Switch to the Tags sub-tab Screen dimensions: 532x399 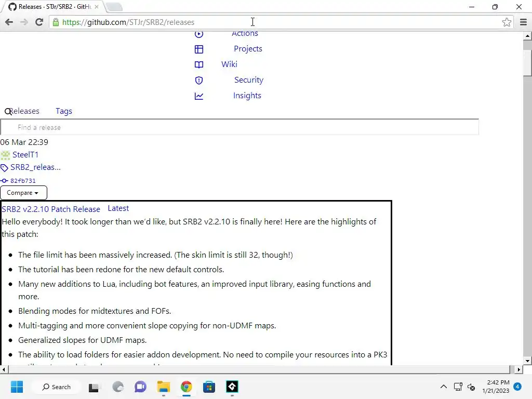click(x=64, y=111)
